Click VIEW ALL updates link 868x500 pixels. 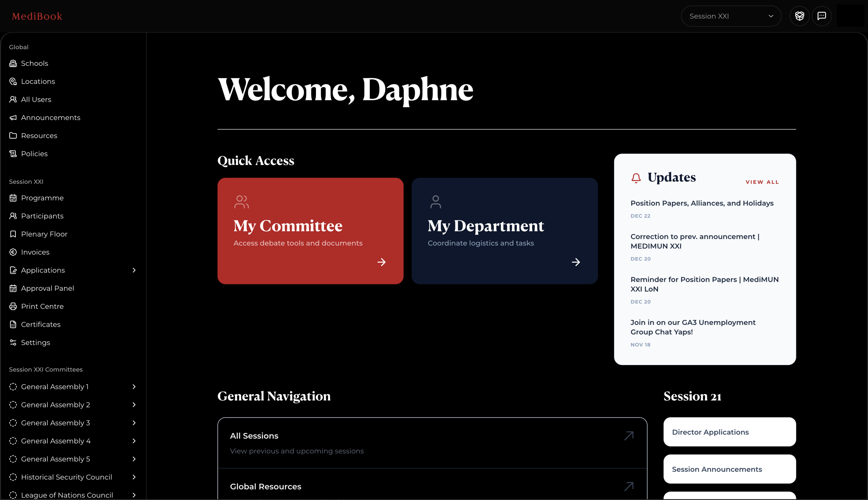[762, 182]
